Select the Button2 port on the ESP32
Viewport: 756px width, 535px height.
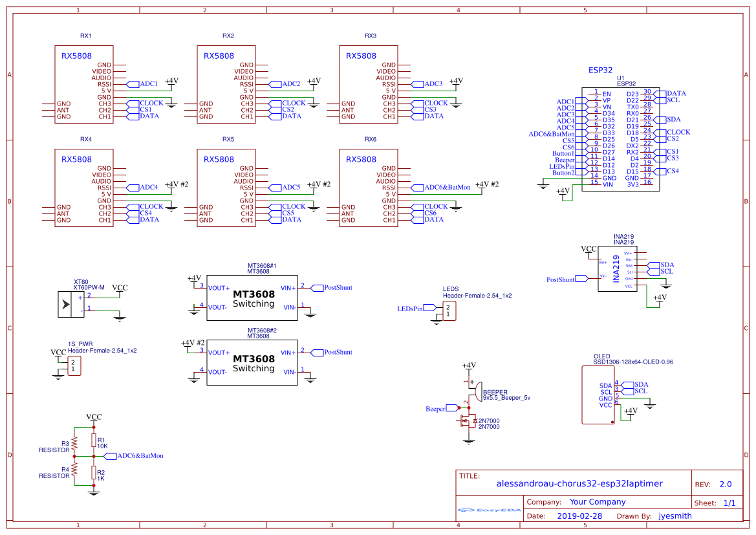tap(570, 173)
